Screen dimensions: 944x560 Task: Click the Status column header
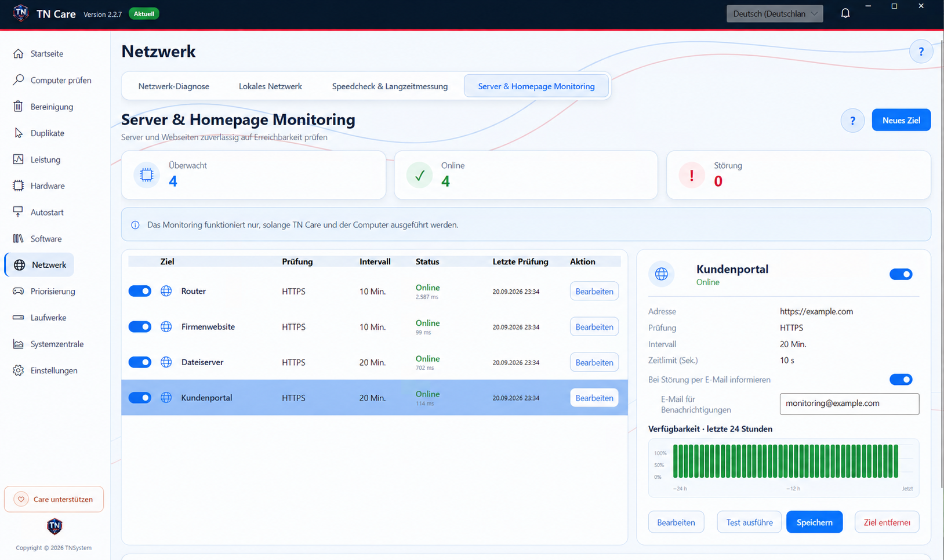tap(427, 261)
